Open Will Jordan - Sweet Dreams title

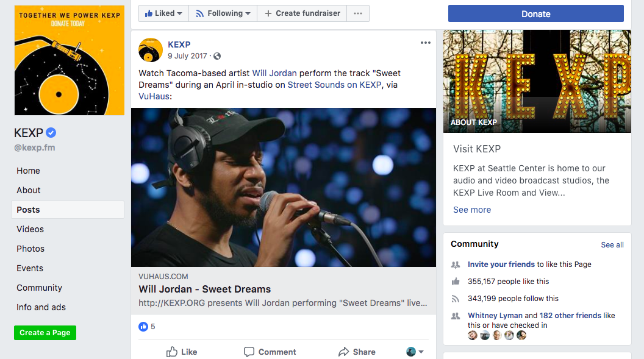204,290
